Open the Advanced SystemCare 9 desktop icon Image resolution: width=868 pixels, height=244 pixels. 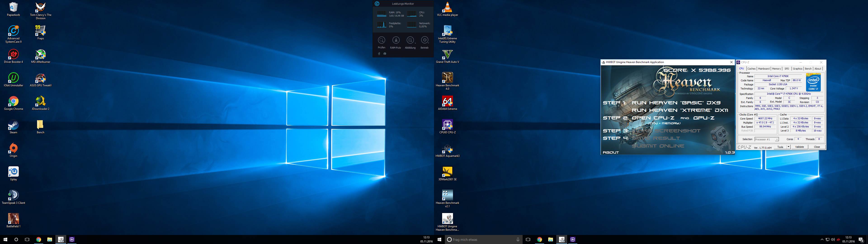[x=14, y=34]
